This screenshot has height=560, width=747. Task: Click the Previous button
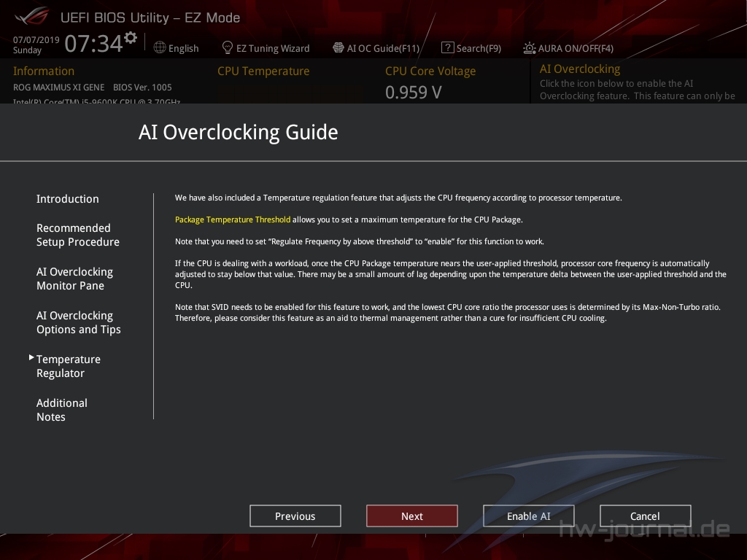pos(295,516)
